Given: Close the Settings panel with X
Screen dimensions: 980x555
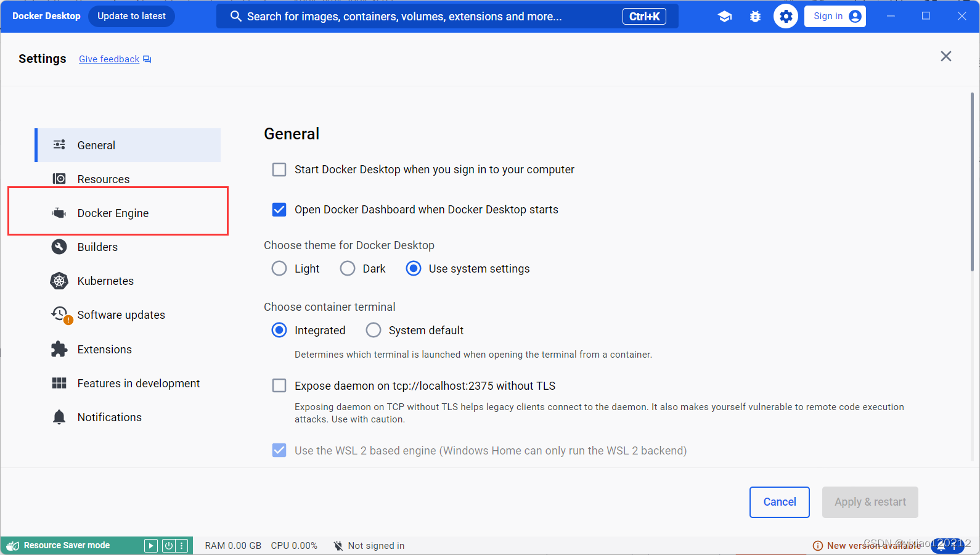Looking at the screenshot, I should [946, 56].
